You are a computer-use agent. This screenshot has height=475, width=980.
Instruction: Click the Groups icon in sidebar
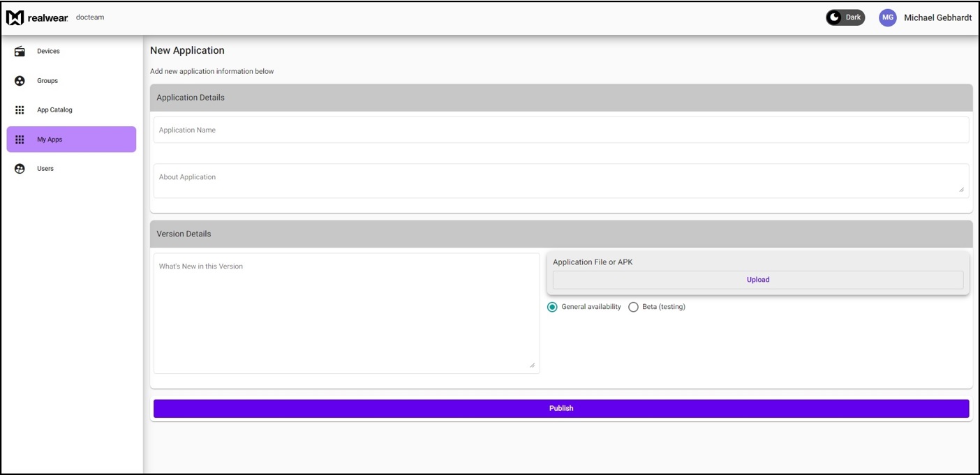(x=20, y=81)
